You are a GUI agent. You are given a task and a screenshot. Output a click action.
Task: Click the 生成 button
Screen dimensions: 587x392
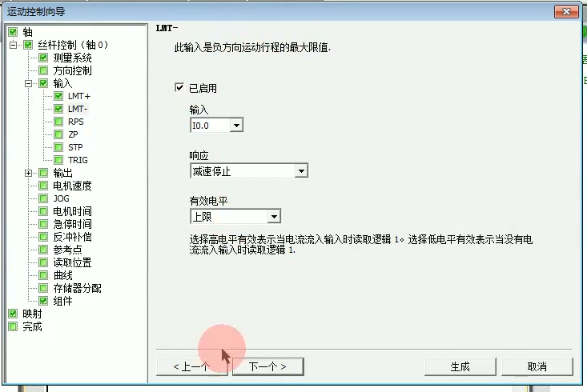pos(460,366)
